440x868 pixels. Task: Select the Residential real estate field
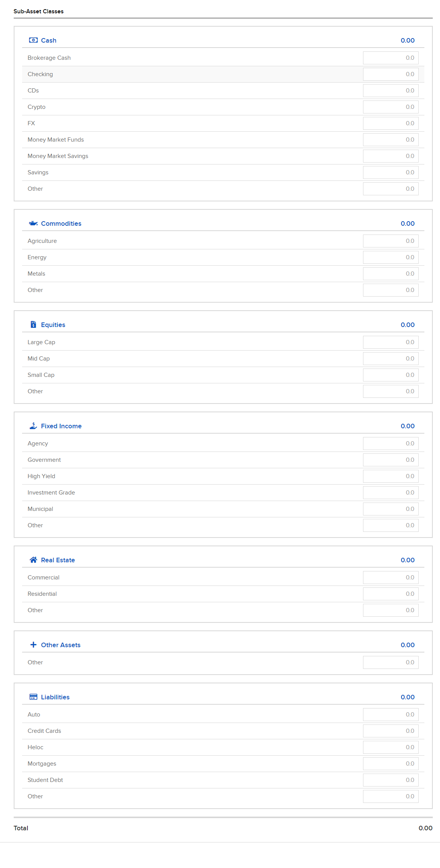tap(390, 594)
